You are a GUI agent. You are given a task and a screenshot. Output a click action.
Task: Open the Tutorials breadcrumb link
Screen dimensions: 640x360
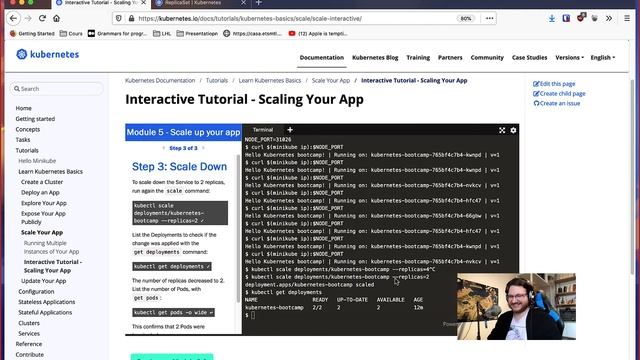coord(217,80)
